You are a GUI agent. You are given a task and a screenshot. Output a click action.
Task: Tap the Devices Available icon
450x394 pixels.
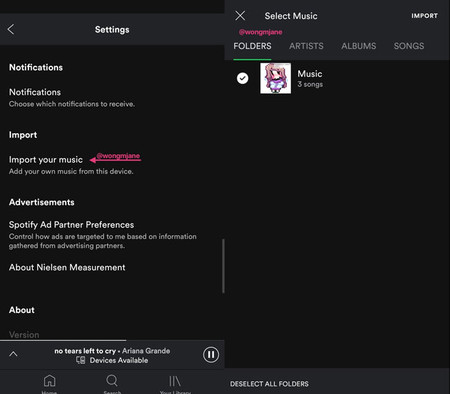pos(81,360)
